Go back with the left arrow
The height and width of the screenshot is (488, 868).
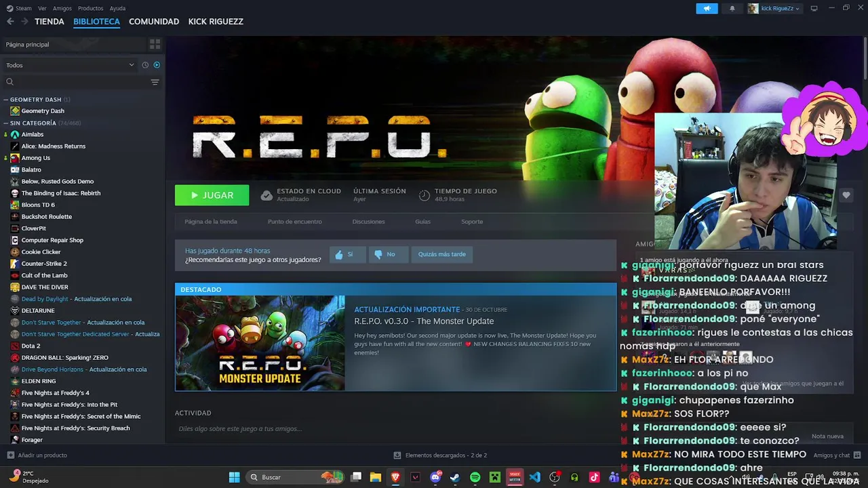(10, 22)
